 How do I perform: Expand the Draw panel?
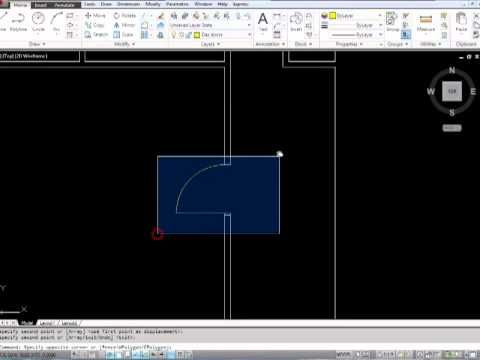click(37, 44)
